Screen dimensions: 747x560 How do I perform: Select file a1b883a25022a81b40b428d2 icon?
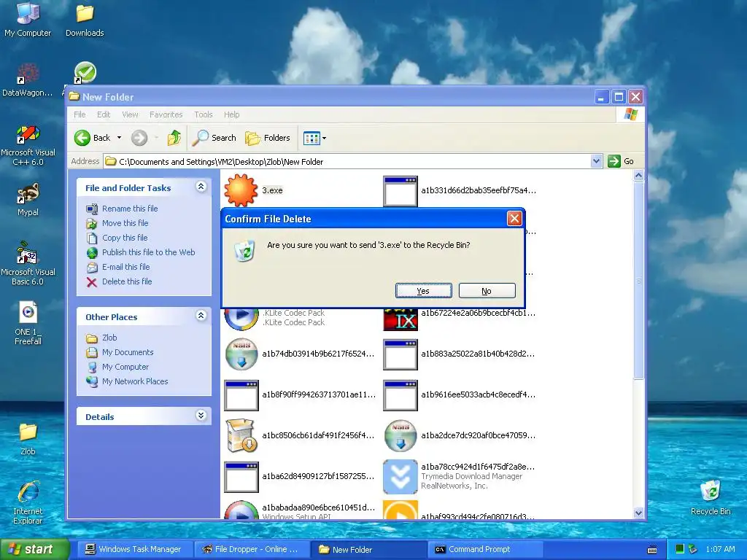pyautogui.click(x=400, y=355)
